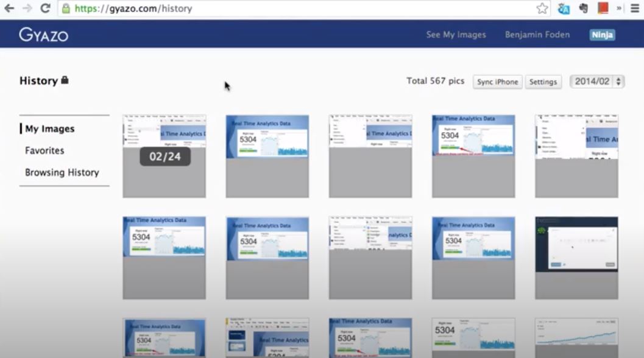
Task: Open the Benjamin Foden account link
Action: 537,35
